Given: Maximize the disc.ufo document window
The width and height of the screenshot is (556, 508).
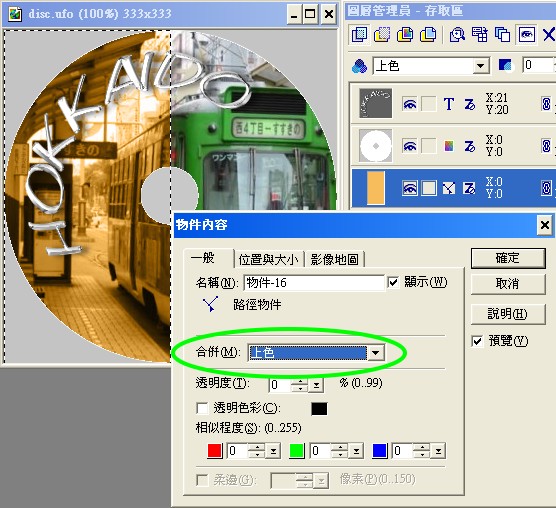Looking at the screenshot, I should coord(310,15).
